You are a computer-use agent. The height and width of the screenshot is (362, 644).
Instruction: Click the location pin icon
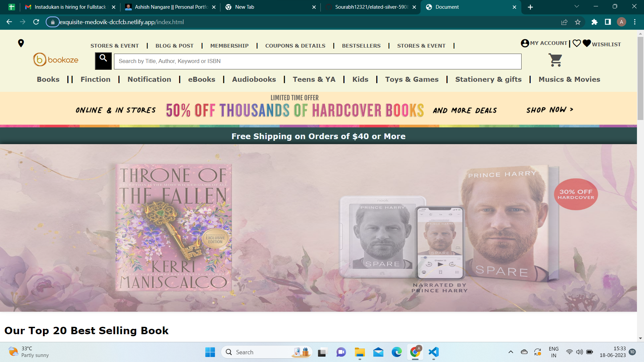pyautogui.click(x=21, y=43)
